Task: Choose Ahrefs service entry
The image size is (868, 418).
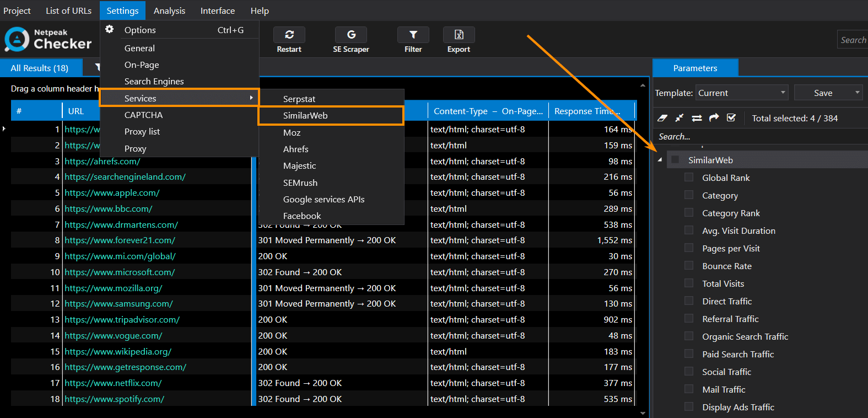Action: pos(331,149)
